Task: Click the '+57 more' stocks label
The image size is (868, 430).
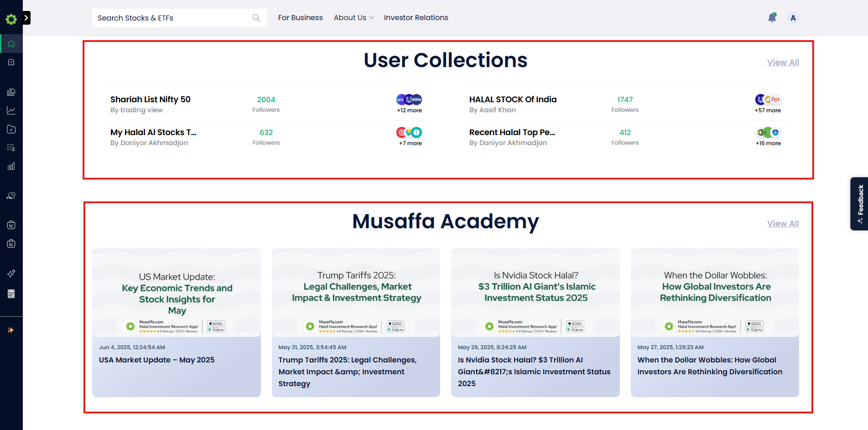Action: pos(768,110)
